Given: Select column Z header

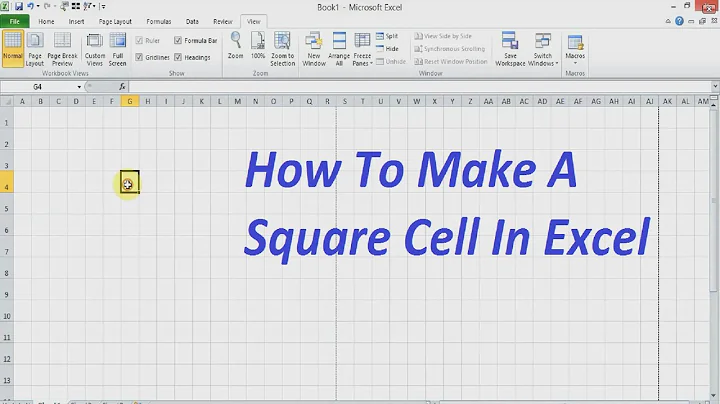Looking at the screenshot, I should point(470,101).
